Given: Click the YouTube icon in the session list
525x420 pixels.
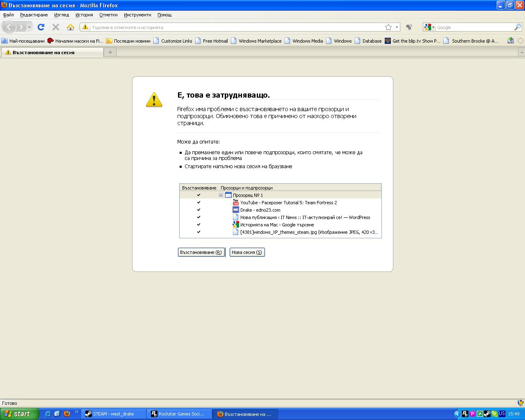Looking at the screenshot, I should [236, 202].
